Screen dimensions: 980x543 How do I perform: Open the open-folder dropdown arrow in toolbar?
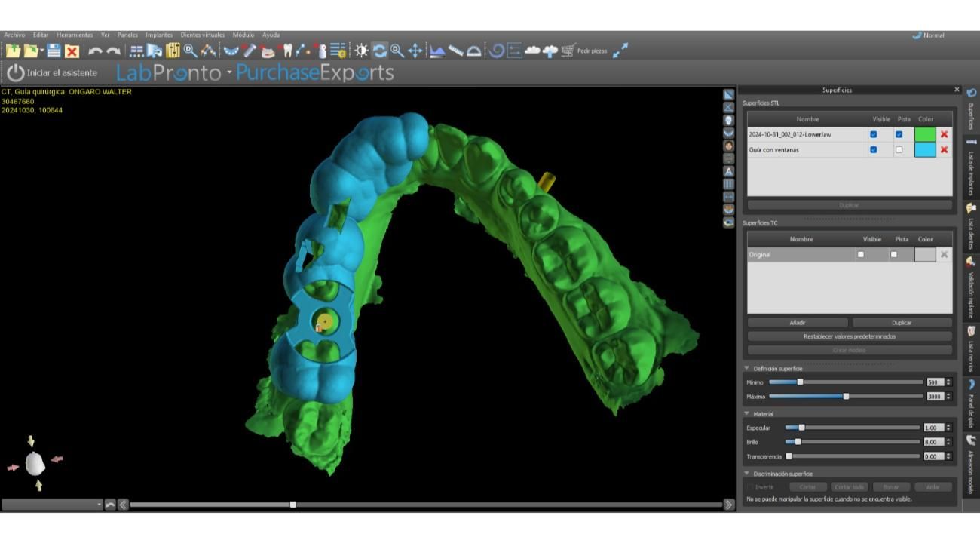pos(43,51)
